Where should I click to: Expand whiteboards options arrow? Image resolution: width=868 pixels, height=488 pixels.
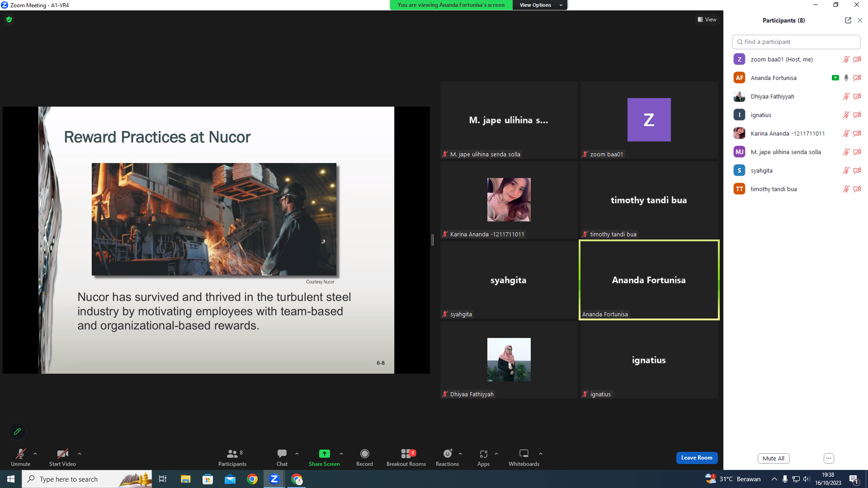coord(541,454)
